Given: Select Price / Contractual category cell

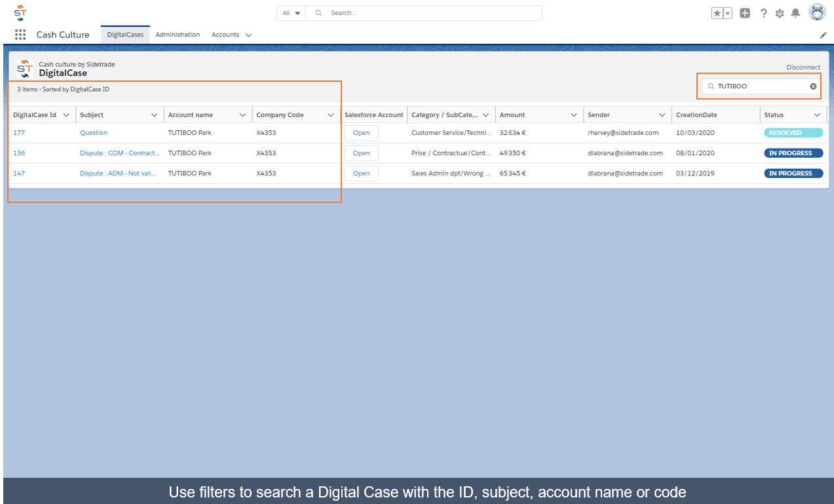Looking at the screenshot, I should pyautogui.click(x=451, y=153).
